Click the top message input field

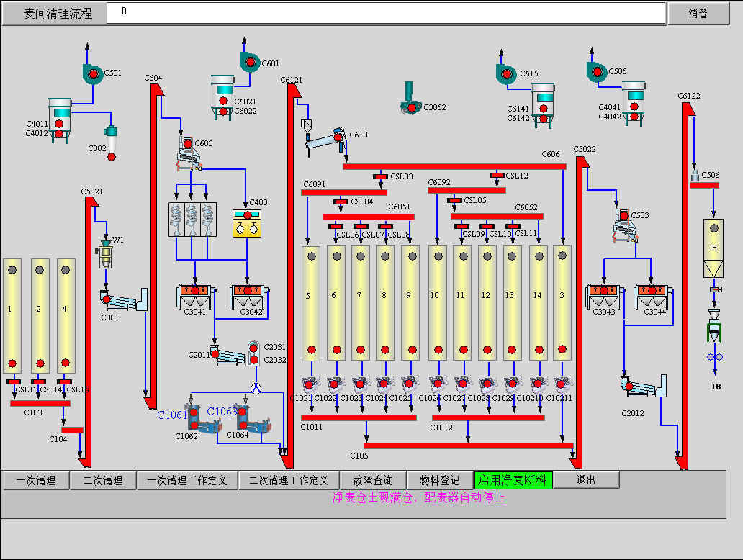click(386, 13)
